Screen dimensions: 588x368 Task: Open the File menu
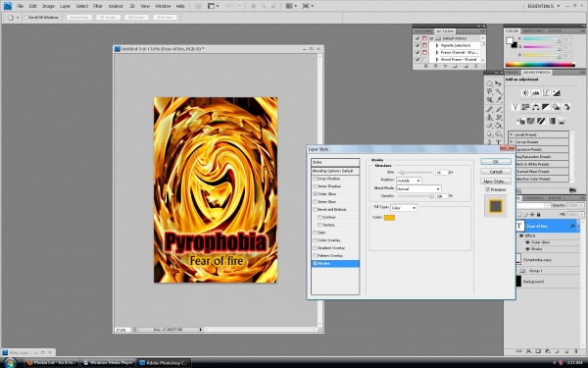click(20, 6)
